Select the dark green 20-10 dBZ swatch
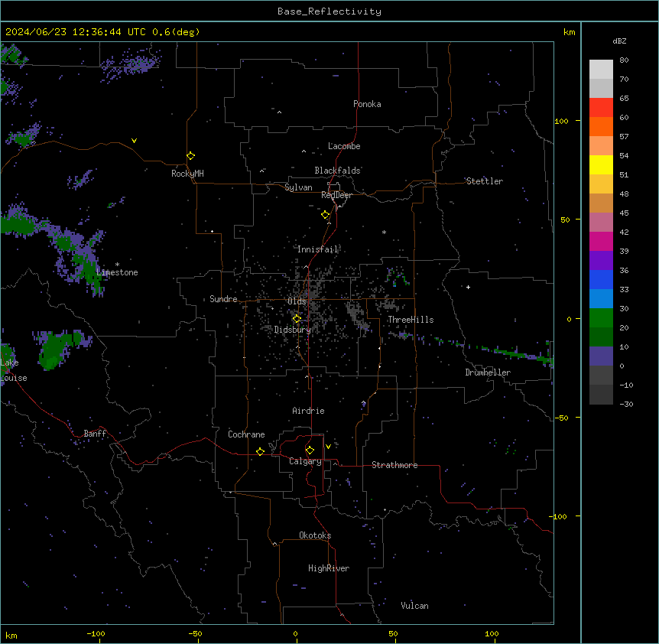The width and height of the screenshot is (659, 644). pos(601,337)
